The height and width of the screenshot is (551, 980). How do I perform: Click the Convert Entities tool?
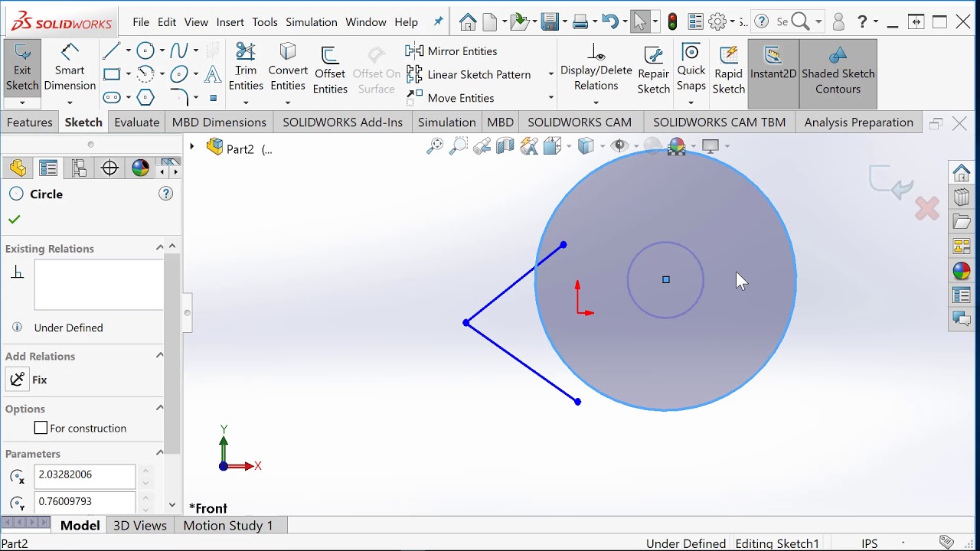tap(288, 67)
